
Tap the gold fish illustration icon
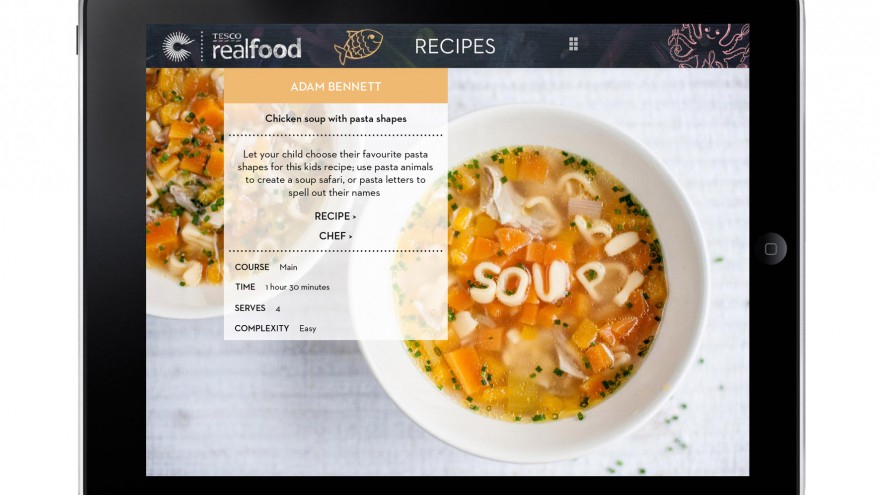[359, 46]
